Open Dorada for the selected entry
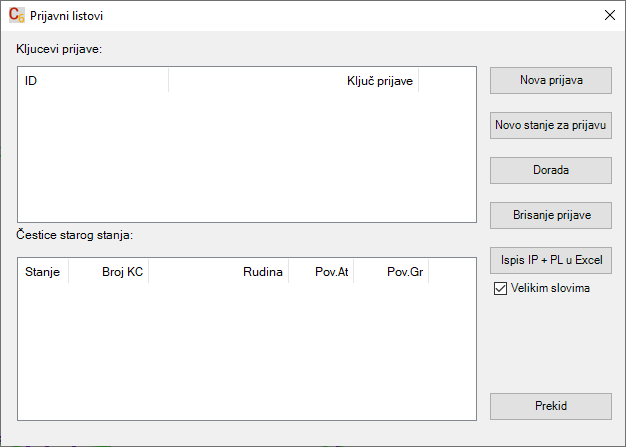 (550, 170)
